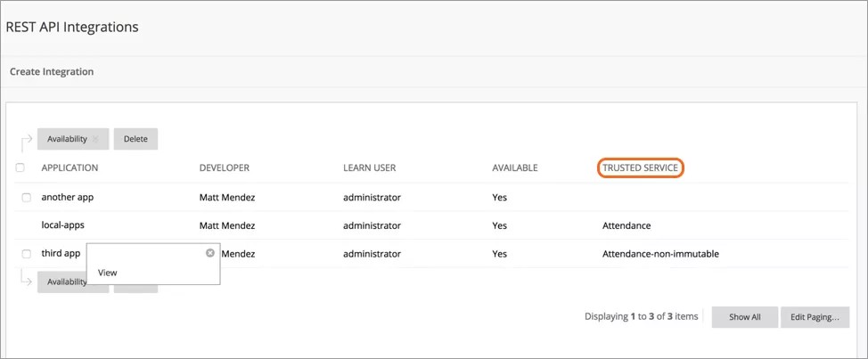Viewport: 868px width, 359px height.
Task: Click the bottom bent-arrow icon under the table
Action: click(26, 280)
